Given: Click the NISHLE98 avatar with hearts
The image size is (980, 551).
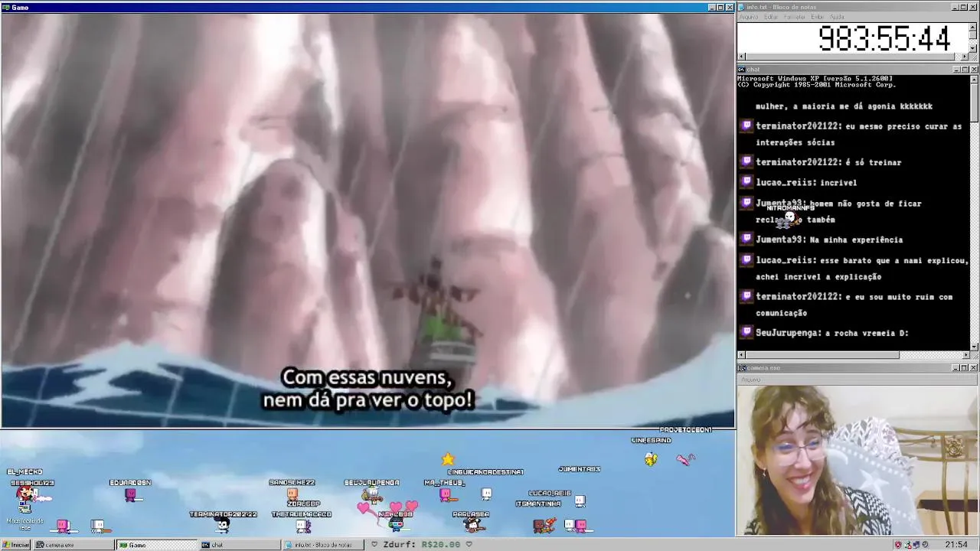Looking at the screenshot, I should click(395, 523).
